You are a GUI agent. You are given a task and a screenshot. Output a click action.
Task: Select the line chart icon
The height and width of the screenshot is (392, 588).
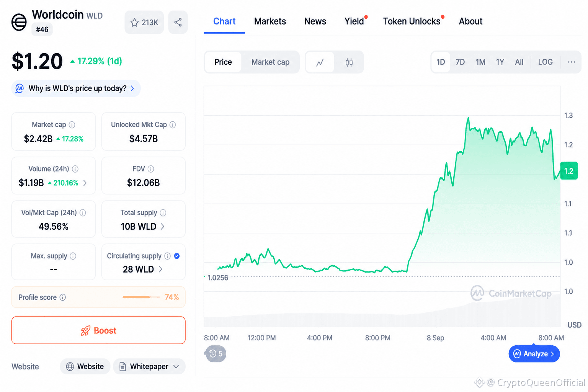pos(320,62)
